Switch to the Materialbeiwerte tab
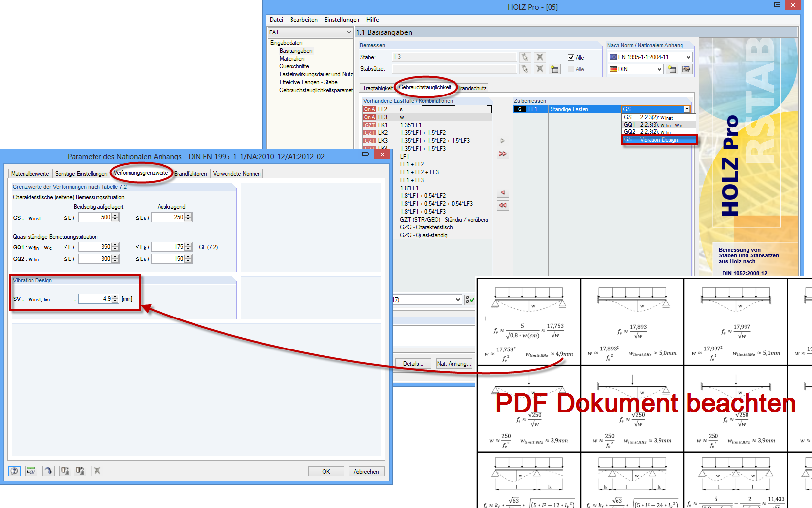The image size is (812, 508). pos(30,174)
